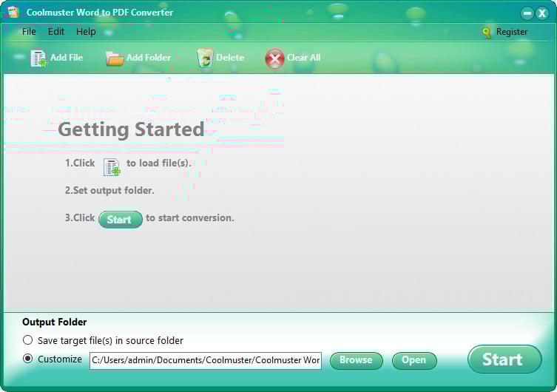Viewport: 557px width, 392px height.
Task: Browse for an output folder
Action: (356, 360)
